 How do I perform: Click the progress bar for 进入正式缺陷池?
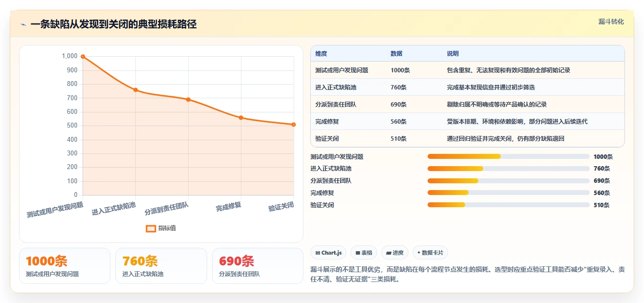pyautogui.click(x=509, y=169)
